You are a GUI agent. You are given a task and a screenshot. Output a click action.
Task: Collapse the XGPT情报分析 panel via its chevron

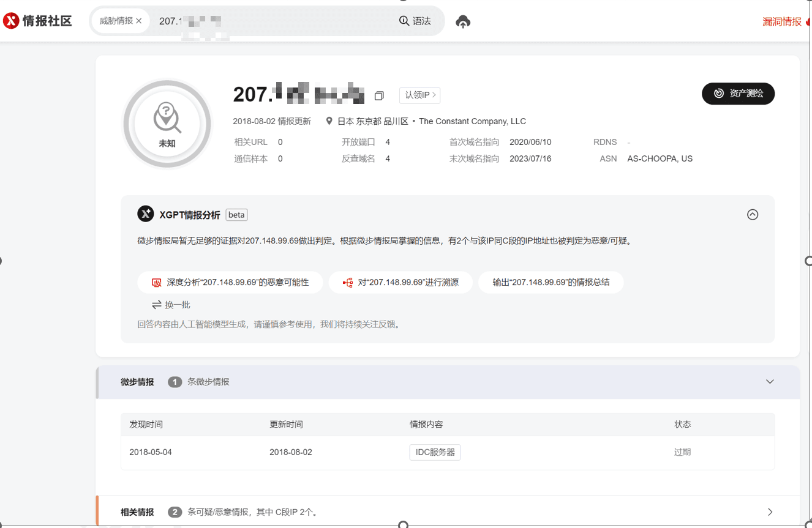pos(753,214)
